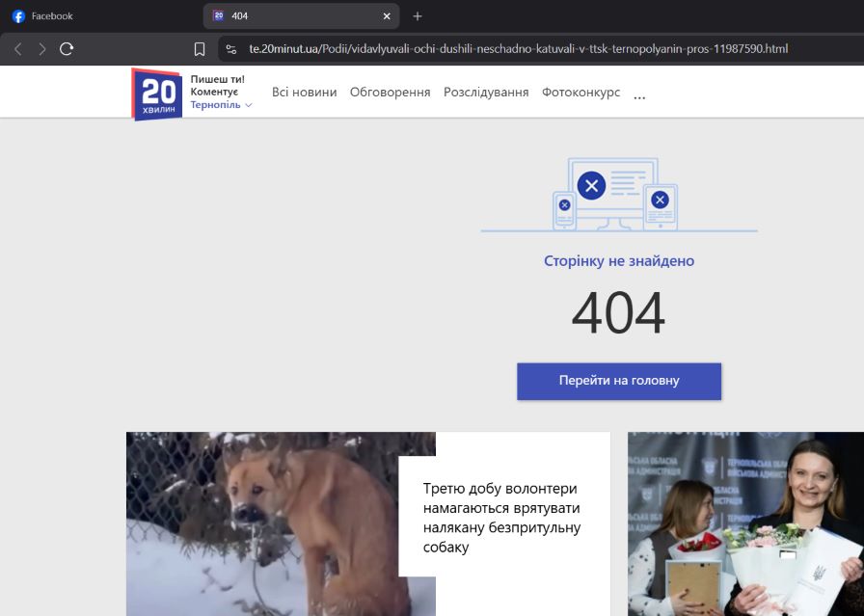Close the 404 tab
Screen dimensions: 864x616
point(387,16)
